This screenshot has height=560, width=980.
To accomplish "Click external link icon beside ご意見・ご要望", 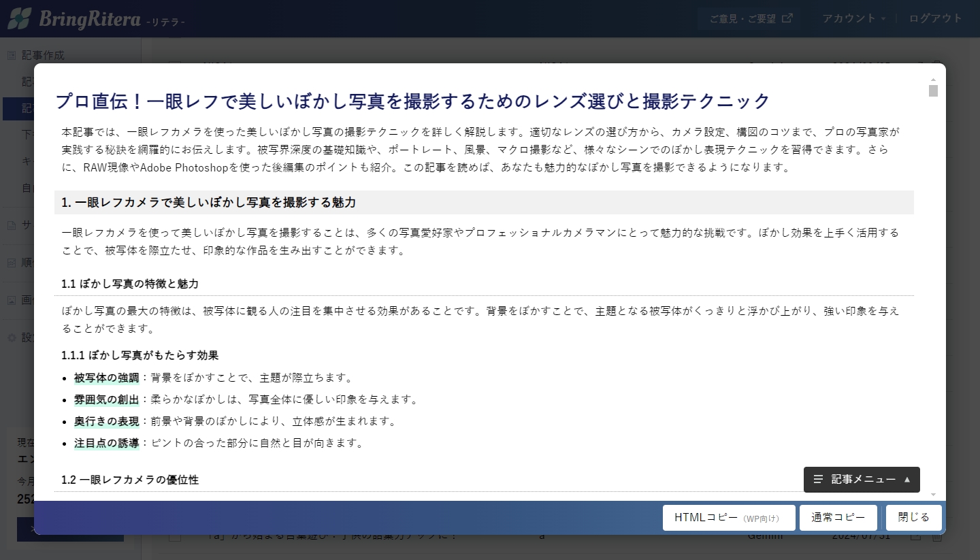I will click(x=787, y=18).
